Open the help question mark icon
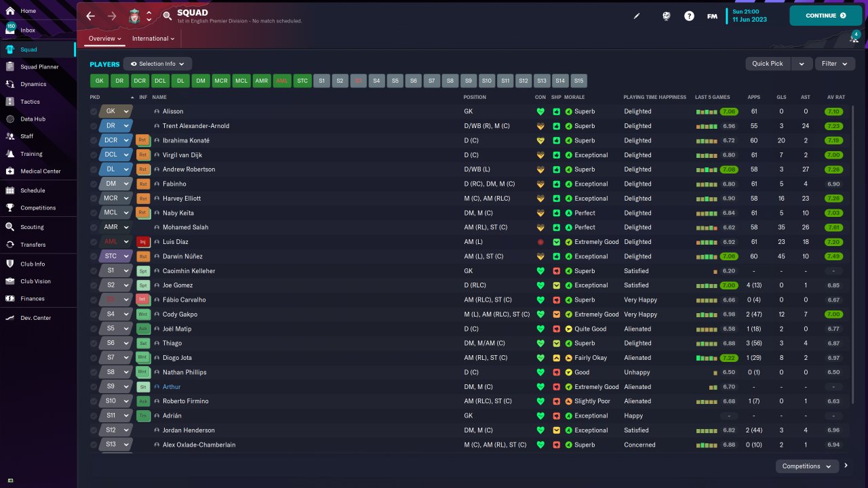The image size is (868, 488). click(689, 16)
